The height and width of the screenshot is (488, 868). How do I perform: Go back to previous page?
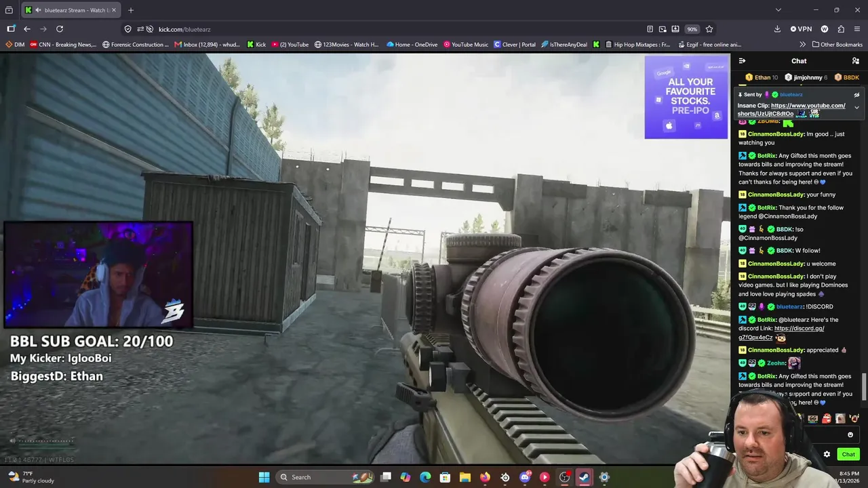pos(27,29)
